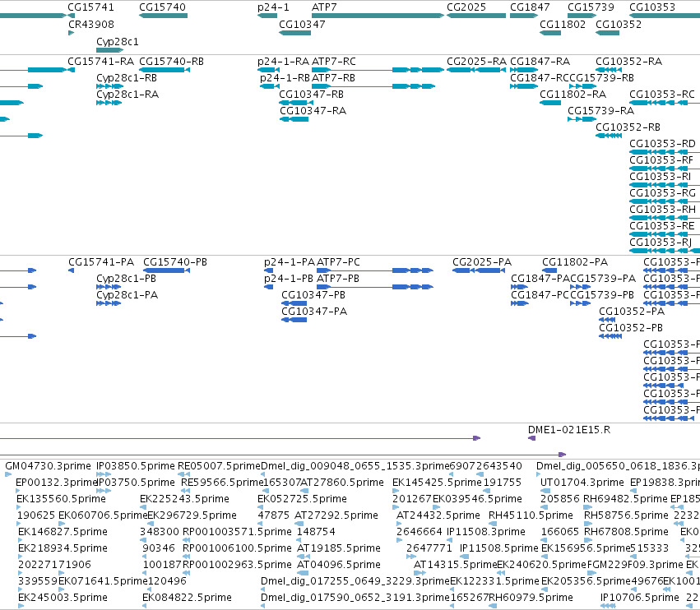Select the CR43908 gene label

[91, 25]
